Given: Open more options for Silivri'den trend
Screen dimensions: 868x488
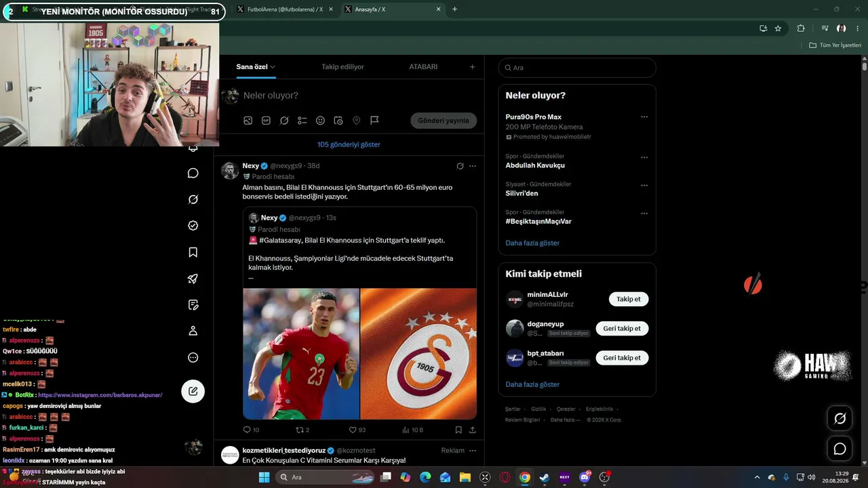Looking at the screenshot, I should point(644,185).
